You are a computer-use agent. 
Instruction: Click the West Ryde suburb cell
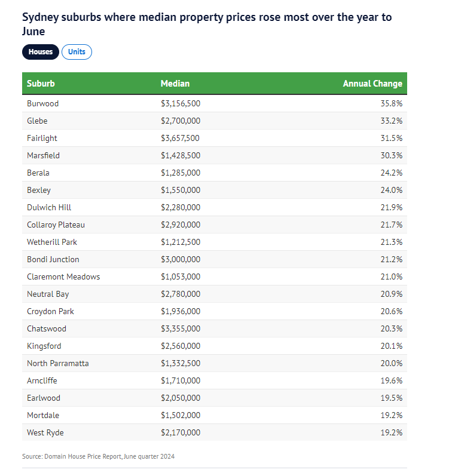tap(45, 432)
